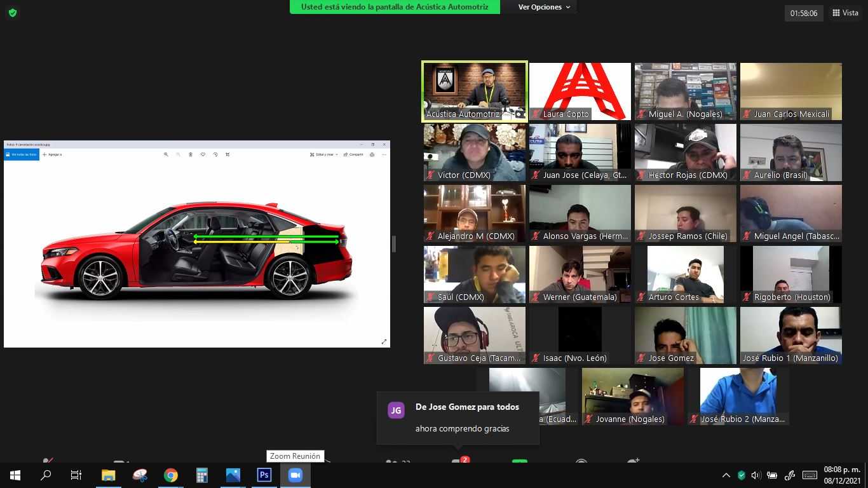Select Jossep Ramos (Chile) video tile
The image size is (868, 488).
(686, 213)
